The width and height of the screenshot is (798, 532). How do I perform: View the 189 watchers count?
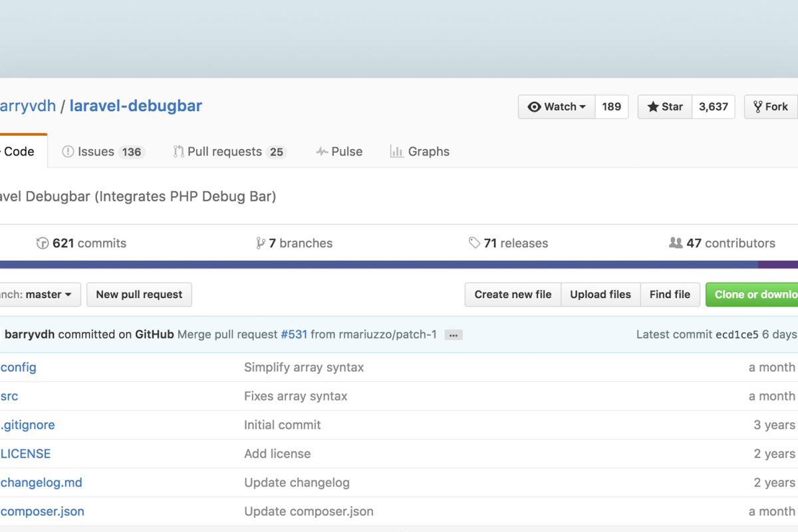611,106
